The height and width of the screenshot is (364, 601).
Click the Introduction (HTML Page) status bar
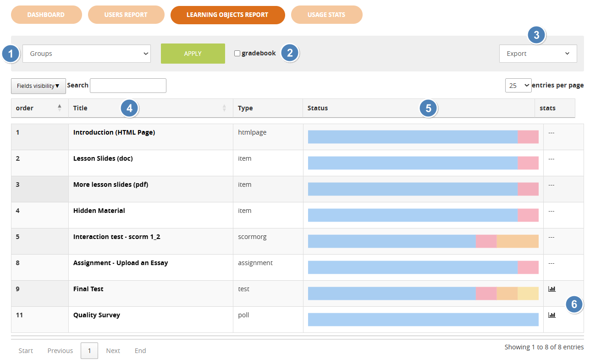423,137
